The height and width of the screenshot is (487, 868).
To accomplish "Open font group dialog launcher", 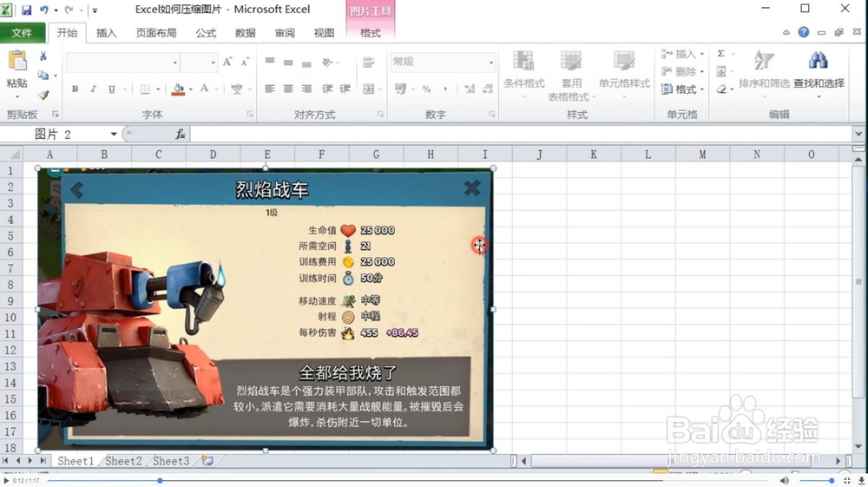I will (x=250, y=115).
